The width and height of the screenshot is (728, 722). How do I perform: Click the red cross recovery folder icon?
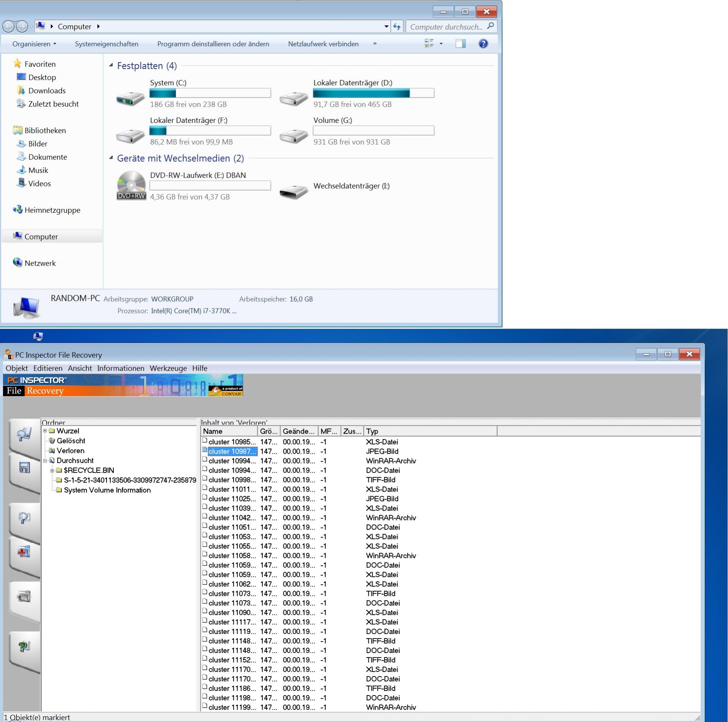24,552
